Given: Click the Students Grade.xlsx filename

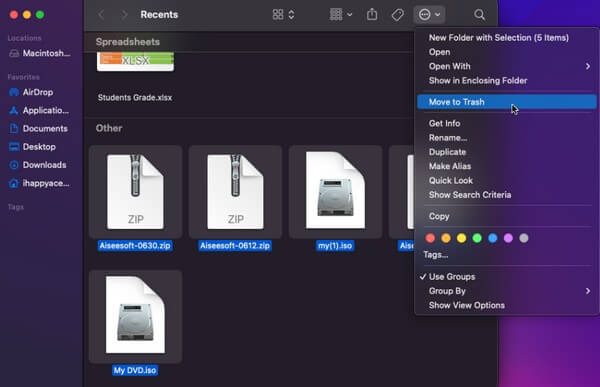Looking at the screenshot, I should point(135,98).
